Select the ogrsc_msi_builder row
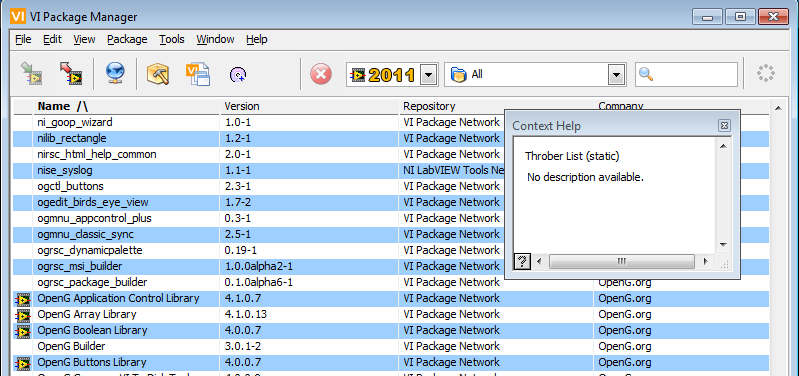This screenshot has width=799, height=376. point(391,266)
